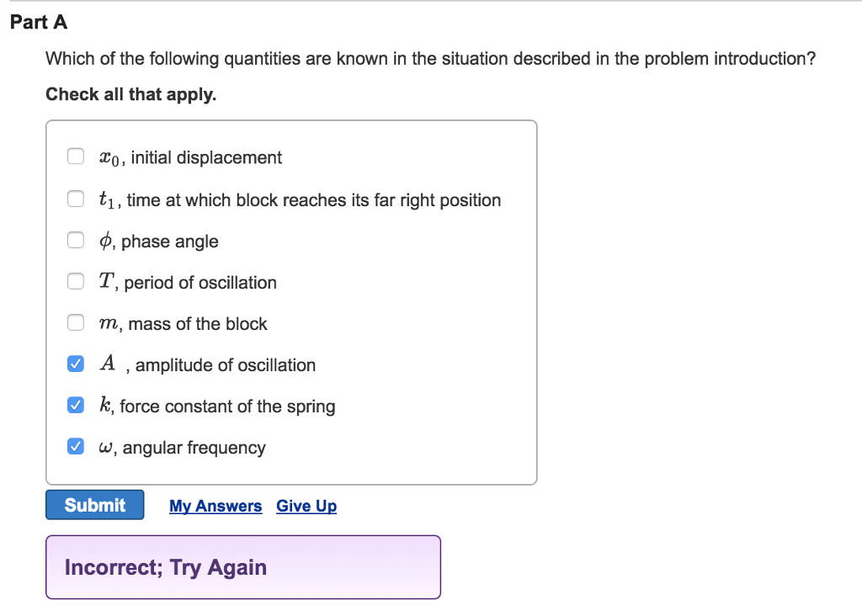Select the 'mass of the block' answer label
862x616 pixels.
pyautogui.click(x=182, y=324)
